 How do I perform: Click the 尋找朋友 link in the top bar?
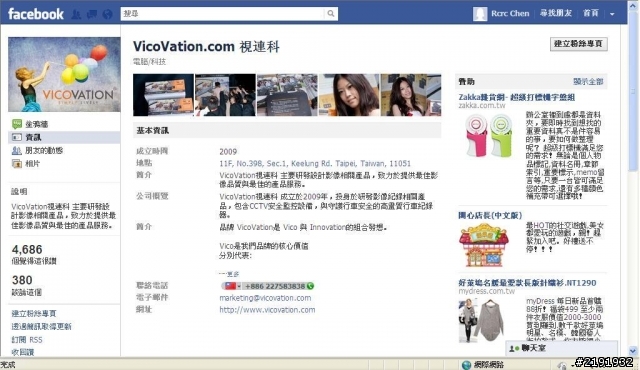coord(556,13)
